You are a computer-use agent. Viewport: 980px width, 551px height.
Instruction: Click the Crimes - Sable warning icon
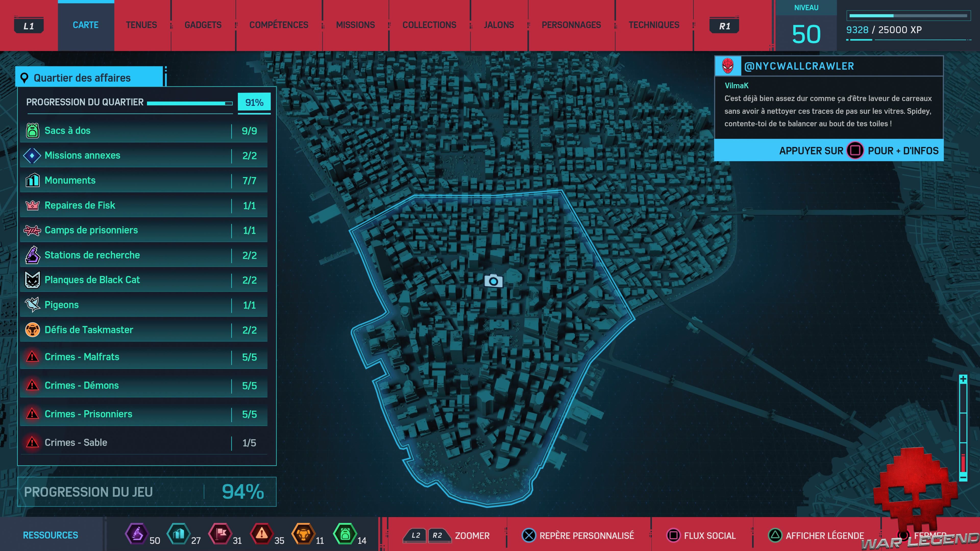tap(32, 442)
